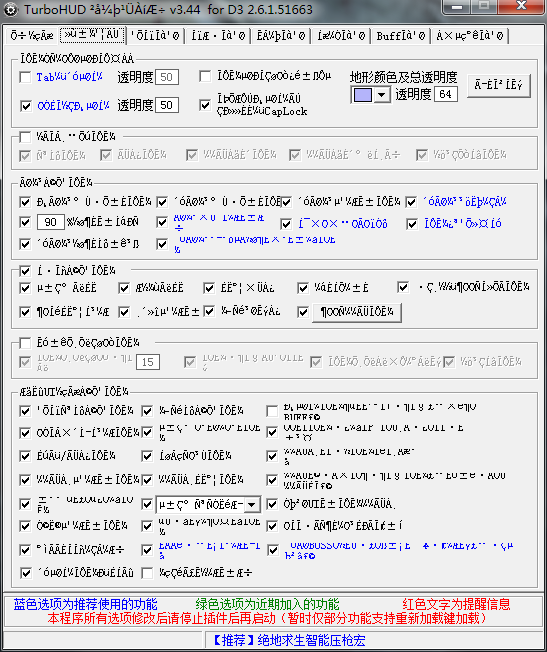This screenshot has height=652, width=547.
Task: Click the TurboHUD gear icon in title bar
Action: point(10,10)
